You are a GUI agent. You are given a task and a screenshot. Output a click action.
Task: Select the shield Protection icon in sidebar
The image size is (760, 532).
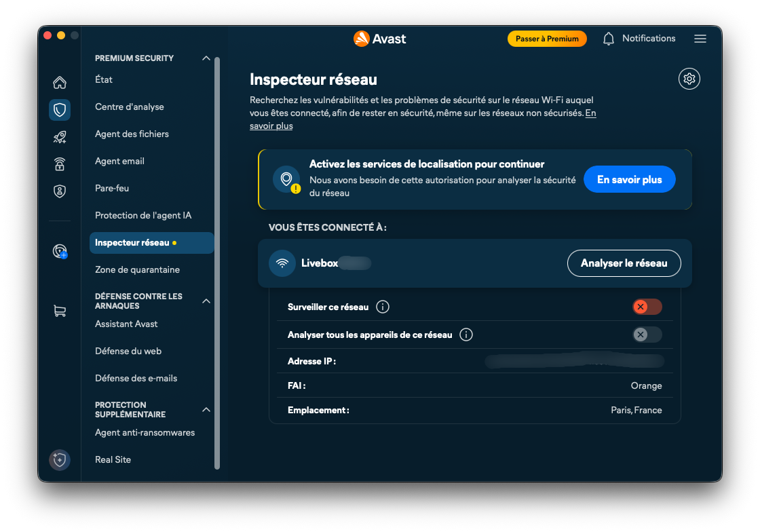60,110
